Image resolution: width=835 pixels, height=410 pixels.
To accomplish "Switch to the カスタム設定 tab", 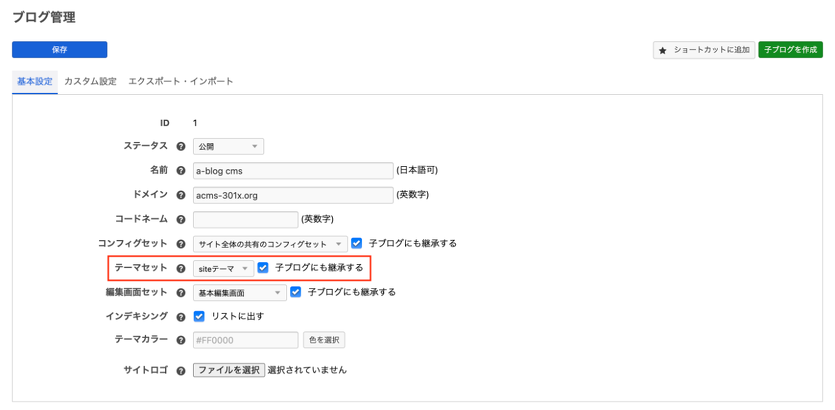I will pyautogui.click(x=90, y=81).
